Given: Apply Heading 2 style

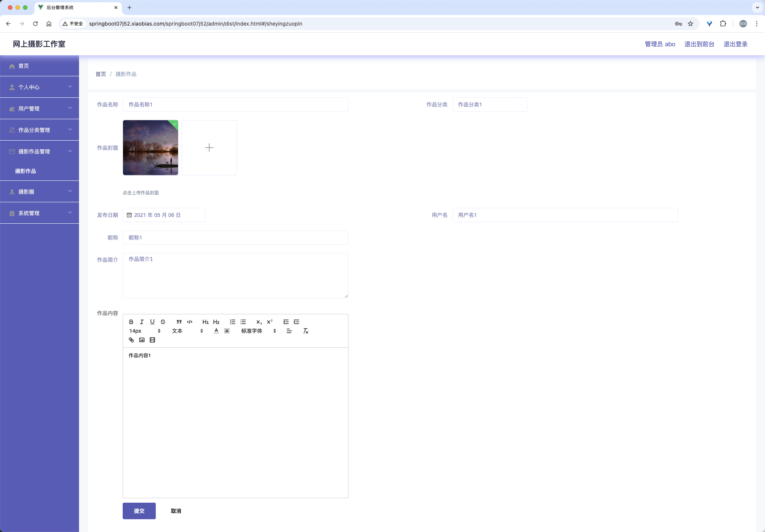Looking at the screenshot, I should click(216, 322).
